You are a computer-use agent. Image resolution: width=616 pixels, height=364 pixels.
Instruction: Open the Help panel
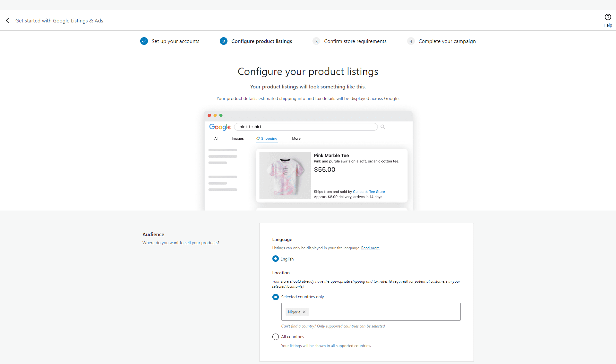pyautogui.click(x=608, y=17)
